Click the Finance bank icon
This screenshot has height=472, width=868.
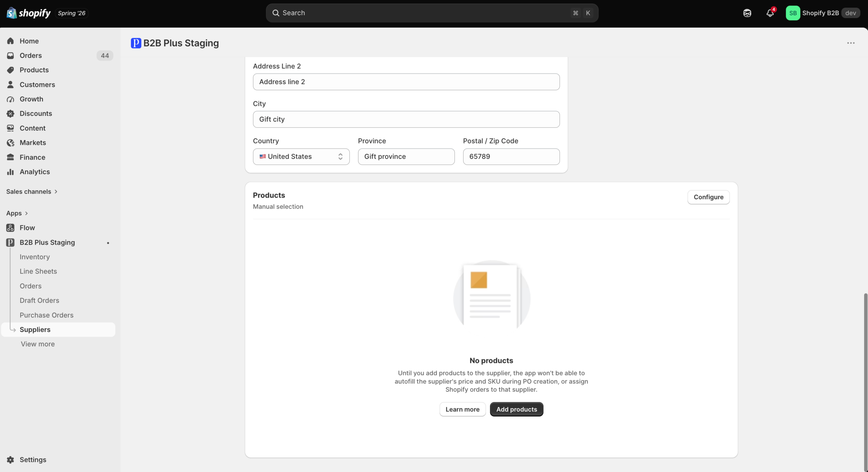point(10,157)
